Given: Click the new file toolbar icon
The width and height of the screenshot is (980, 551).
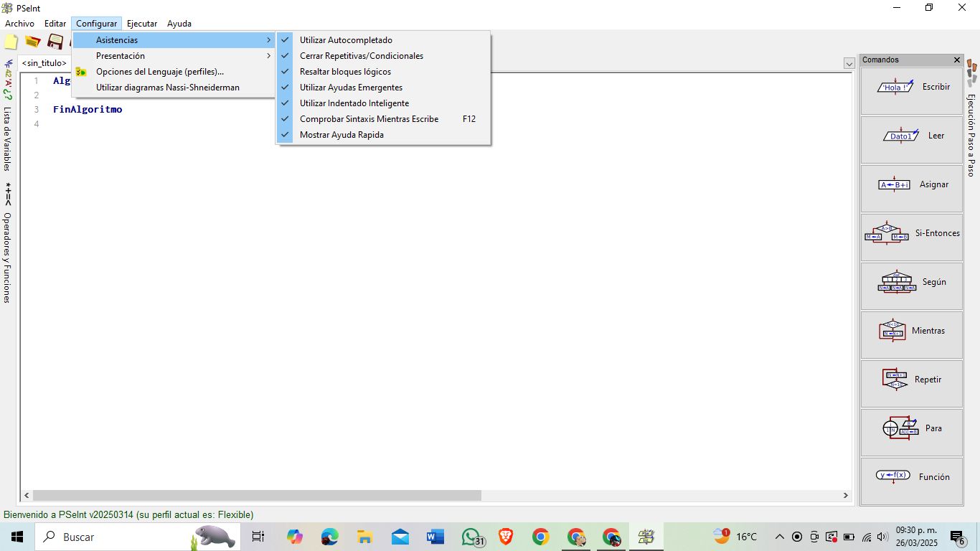Looking at the screenshot, I should pos(11,42).
